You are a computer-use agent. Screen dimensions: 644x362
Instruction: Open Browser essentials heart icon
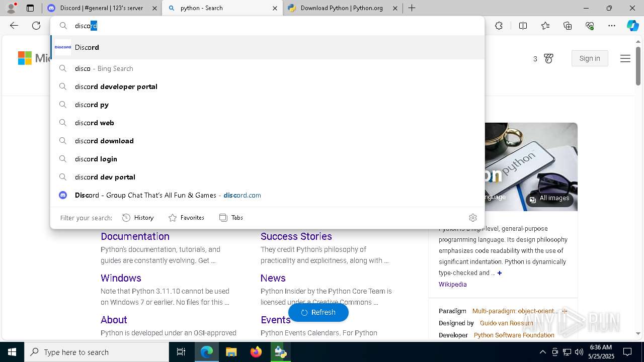[x=590, y=26]
